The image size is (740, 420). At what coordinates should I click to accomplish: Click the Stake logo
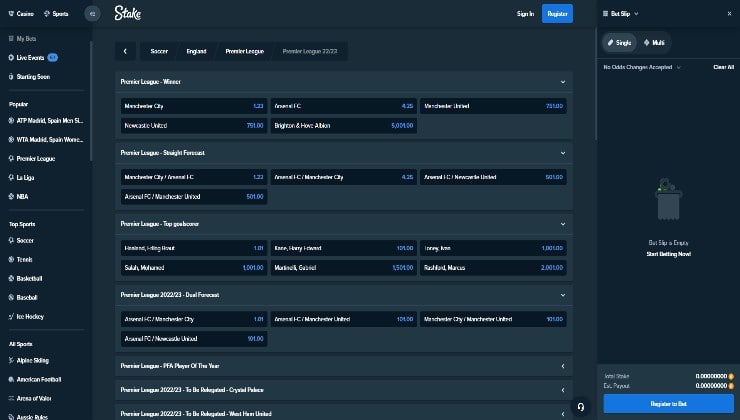click(x=127, y=13)
